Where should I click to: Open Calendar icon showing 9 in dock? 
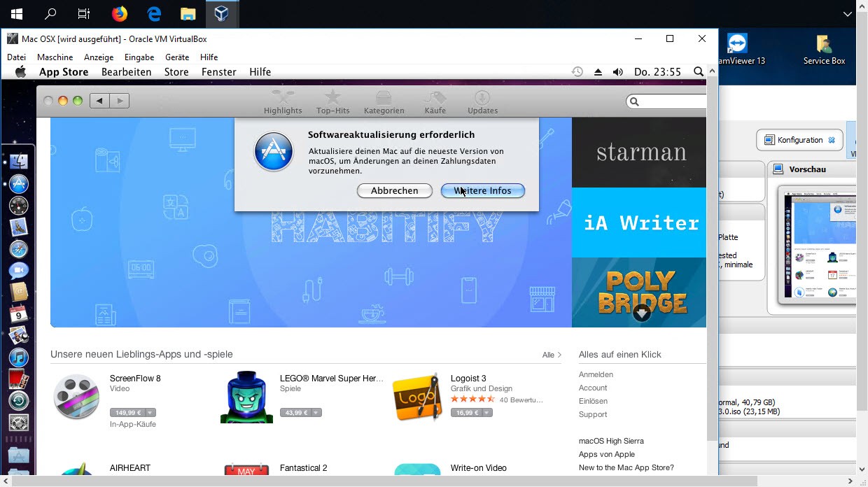(18, 313)
